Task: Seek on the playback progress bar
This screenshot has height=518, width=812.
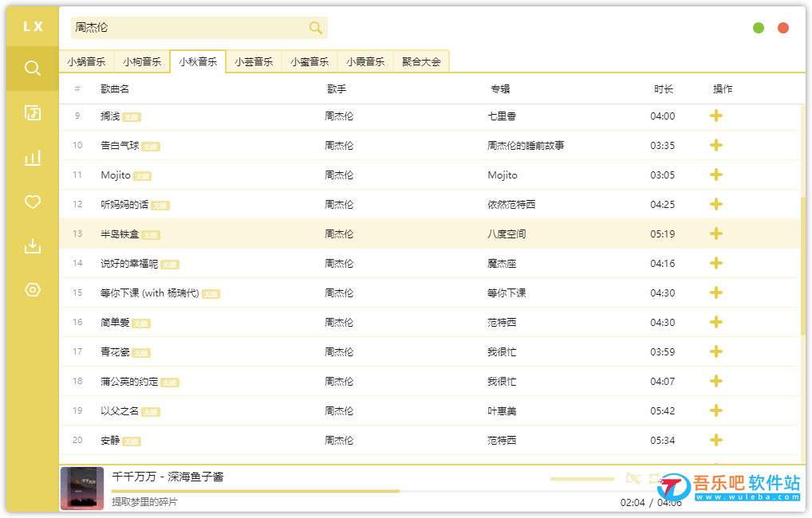Action: [x=319, y=491]
